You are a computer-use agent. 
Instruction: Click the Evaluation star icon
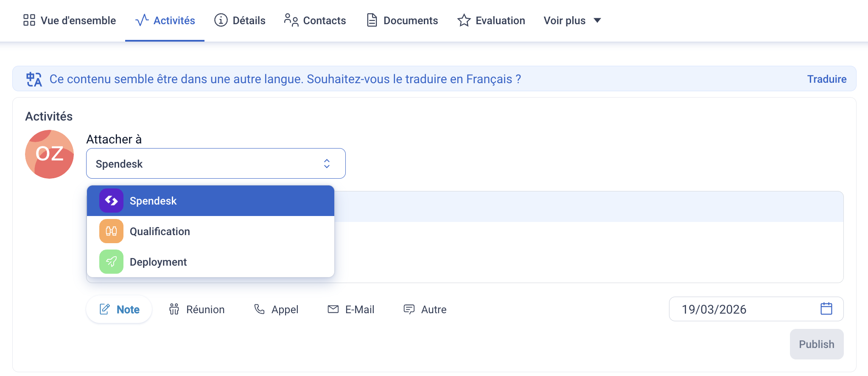point(464,20)
